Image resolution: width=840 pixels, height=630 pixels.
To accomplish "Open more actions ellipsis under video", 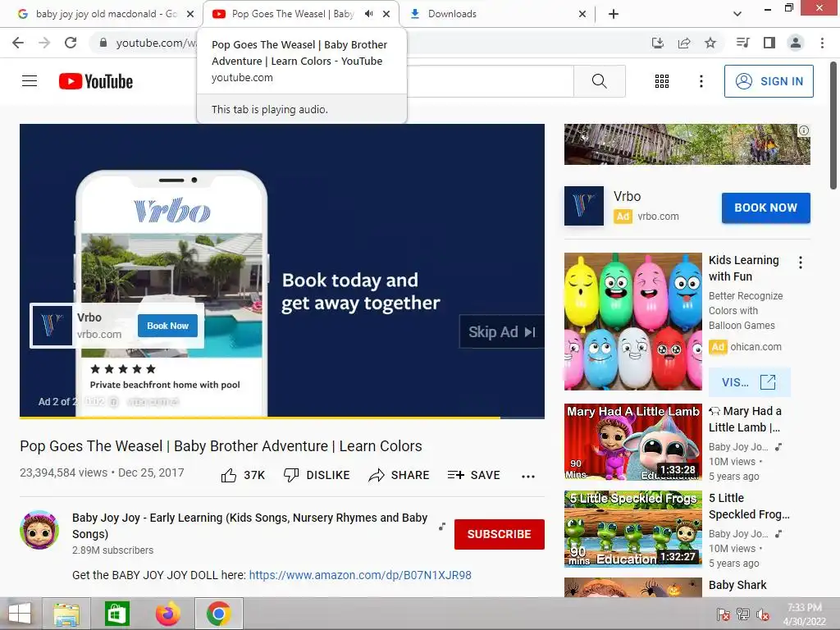I will [x=528, y=477].
